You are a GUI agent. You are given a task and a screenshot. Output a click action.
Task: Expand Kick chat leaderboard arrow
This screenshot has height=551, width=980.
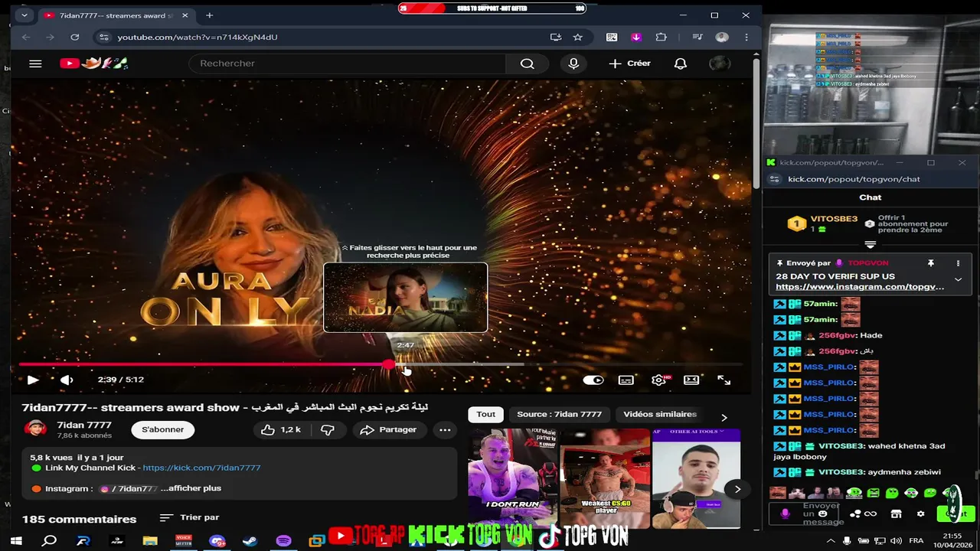point(870,246)
